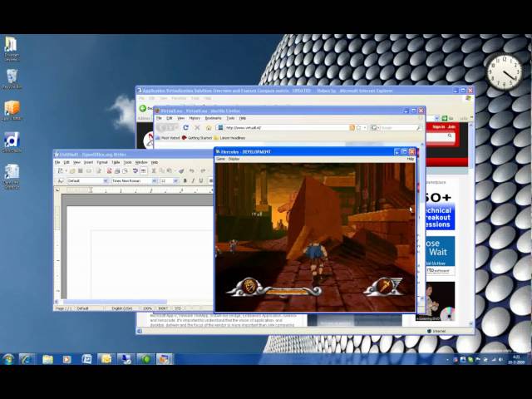Open Format menu in OpenOffice Writer
The height and width of the screenshot is (399, 532).
[101, 163]
